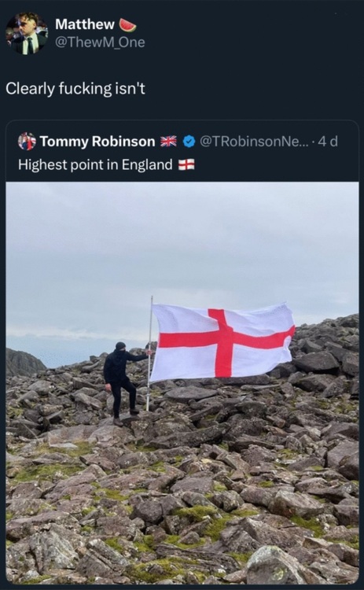Viewport: 364px width, 590px height.
Task: Open the Matthew display name
Action: [x=85, y=24]
